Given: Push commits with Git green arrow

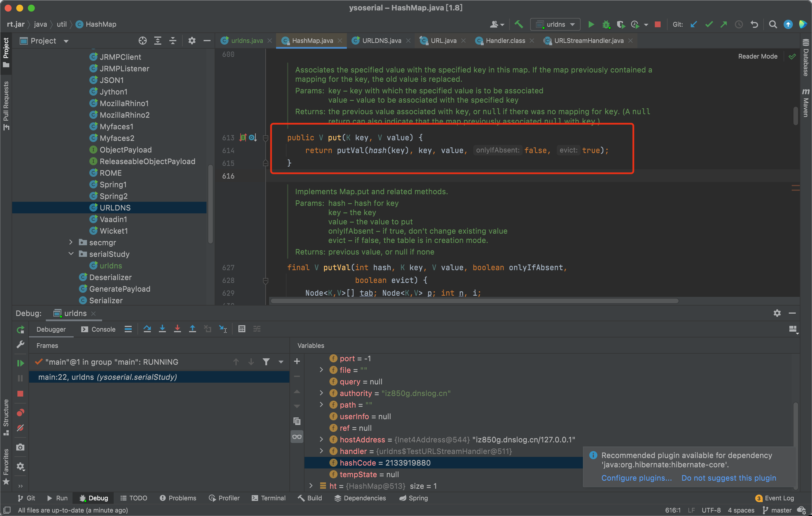Looking at the screenshot, I should coord(724,24).
